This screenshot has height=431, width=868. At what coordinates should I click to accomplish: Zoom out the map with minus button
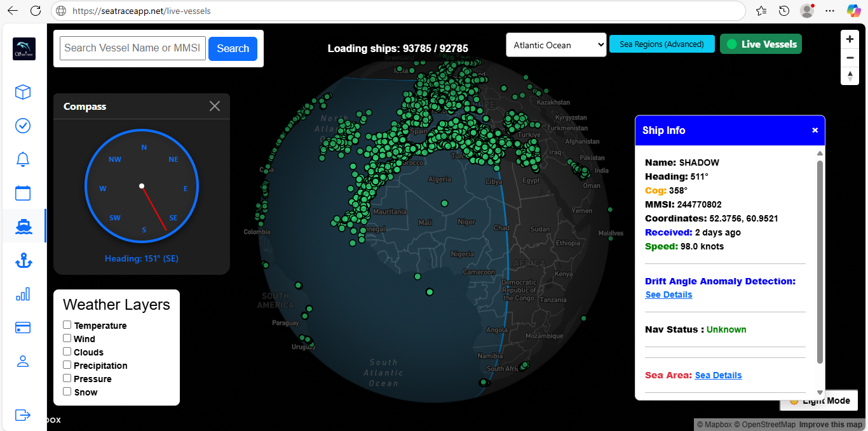tap(850, 58)
